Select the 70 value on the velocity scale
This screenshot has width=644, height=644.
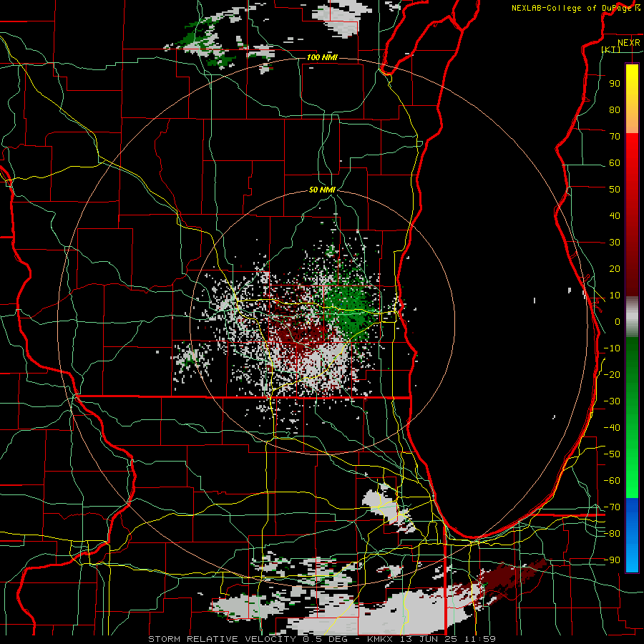[615, 137]
